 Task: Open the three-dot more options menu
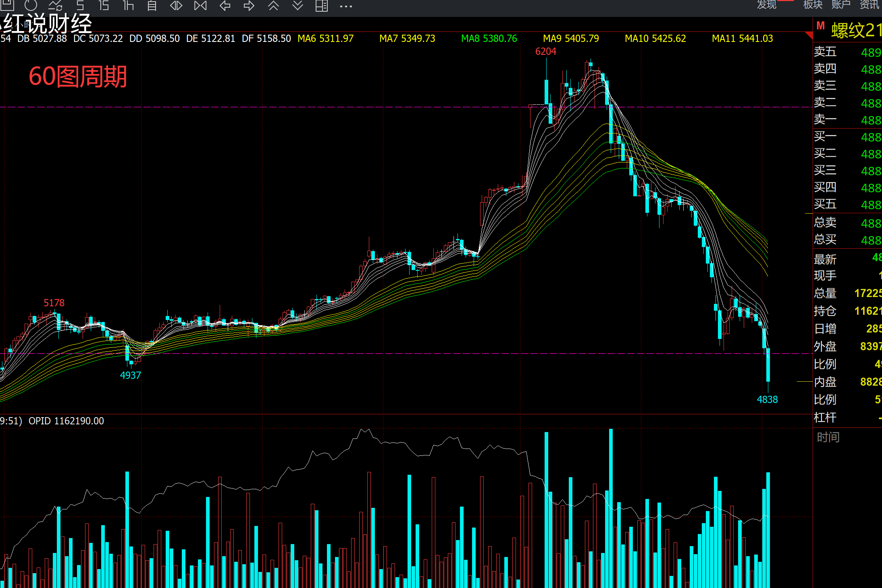coord(346,6)
